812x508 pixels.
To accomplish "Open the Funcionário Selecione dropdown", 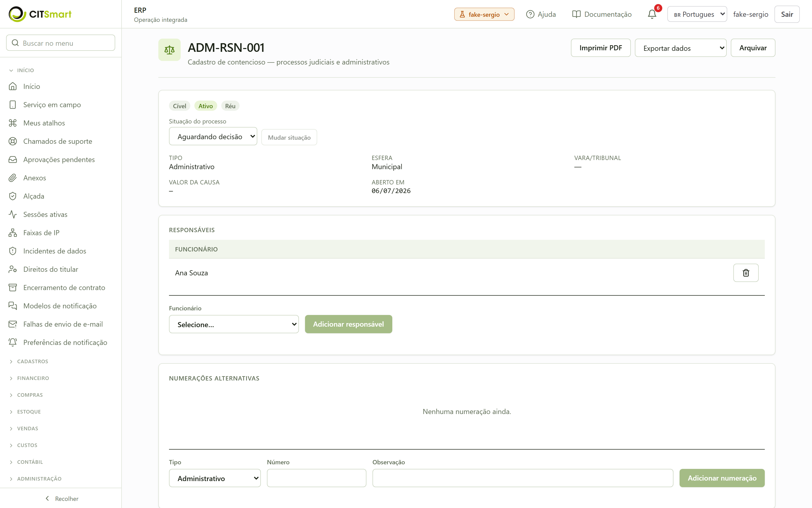I will click(234, 324).
